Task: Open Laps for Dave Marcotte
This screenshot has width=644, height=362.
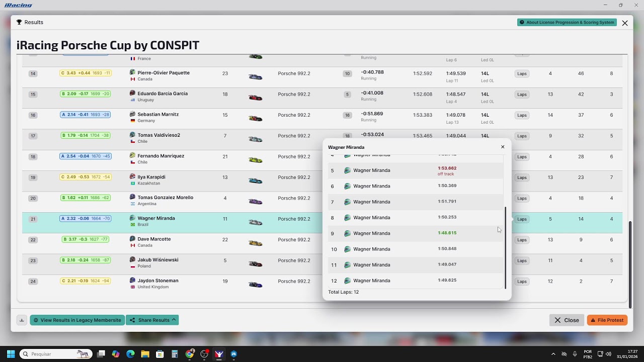Action: click(x=522, y=240)
